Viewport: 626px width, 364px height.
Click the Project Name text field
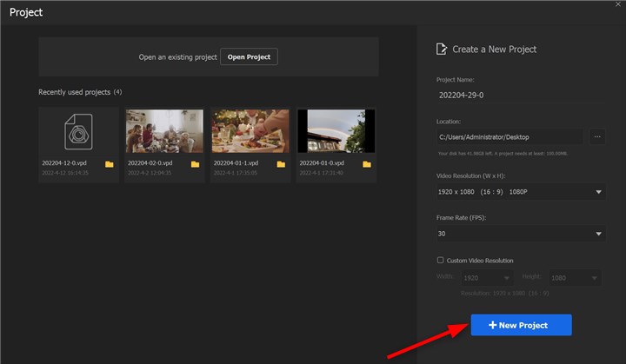point(520,96)
